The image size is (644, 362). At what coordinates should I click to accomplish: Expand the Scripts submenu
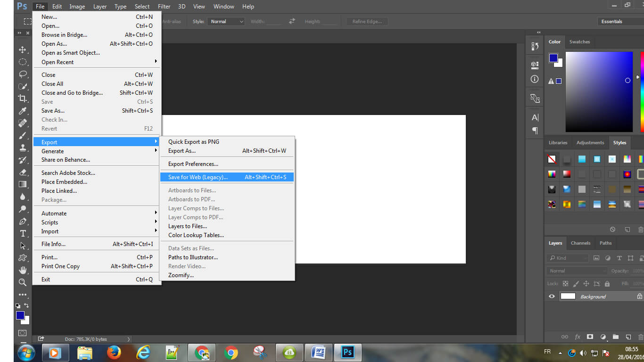tap(98, 222)
